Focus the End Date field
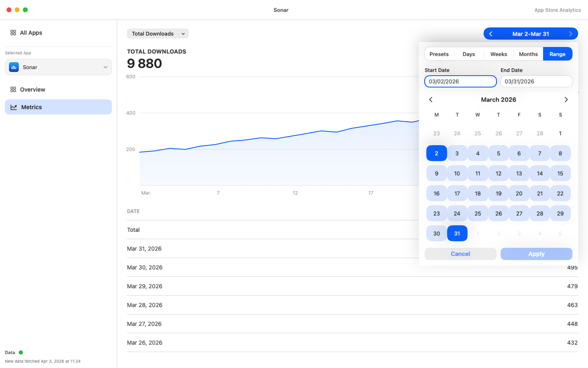588x368 pixels. tap(537, 81)
